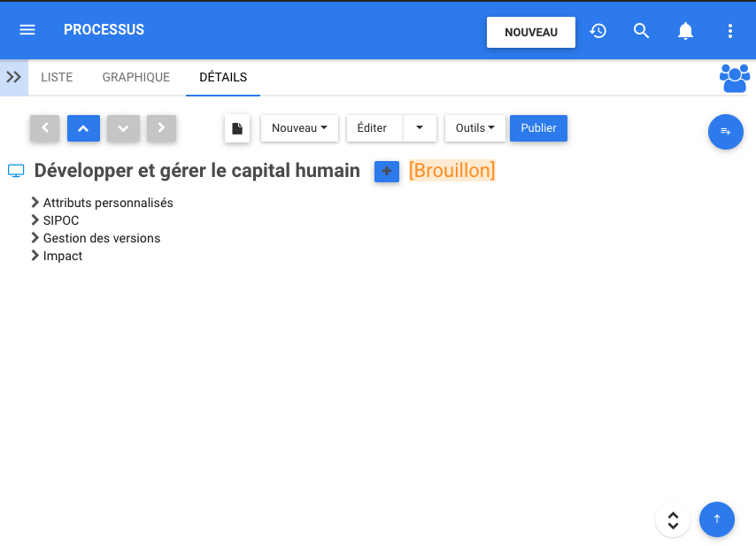This screenshot has height=546, width=756.
Task: Click the white NOUVEAU header button
Action: 531,33
